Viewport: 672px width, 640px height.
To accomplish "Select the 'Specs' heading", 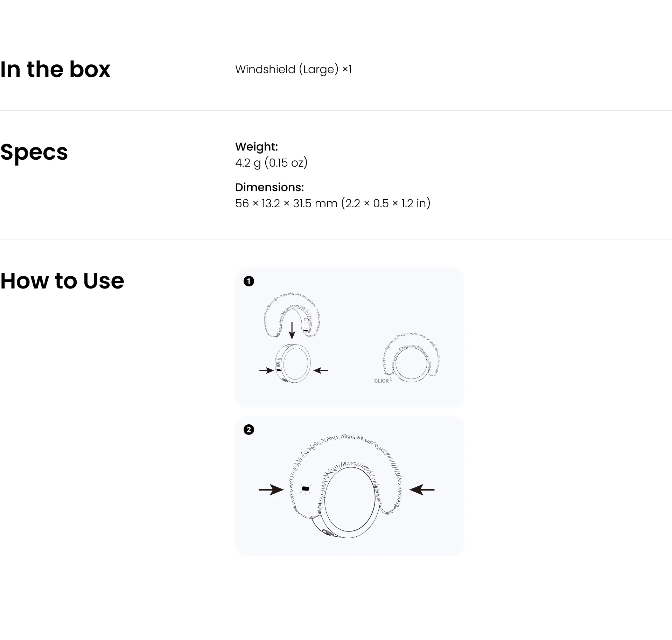I will [34, 152].
